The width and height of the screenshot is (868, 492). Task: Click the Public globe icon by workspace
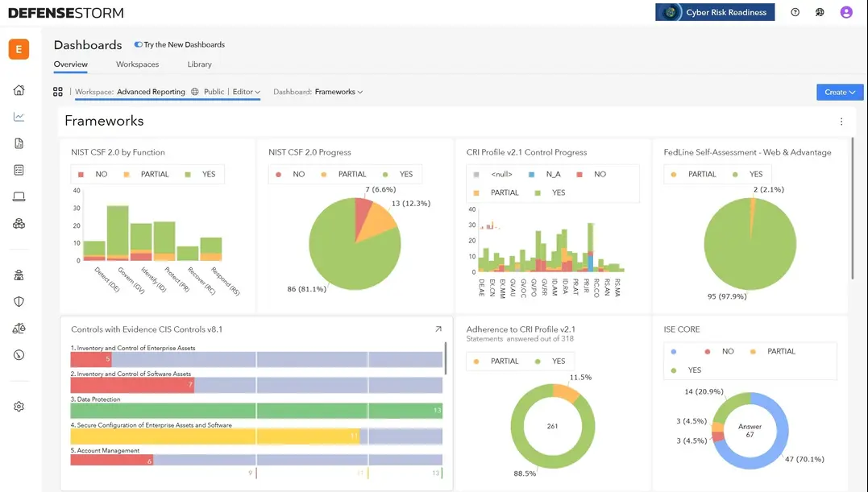tap(195, 92)
